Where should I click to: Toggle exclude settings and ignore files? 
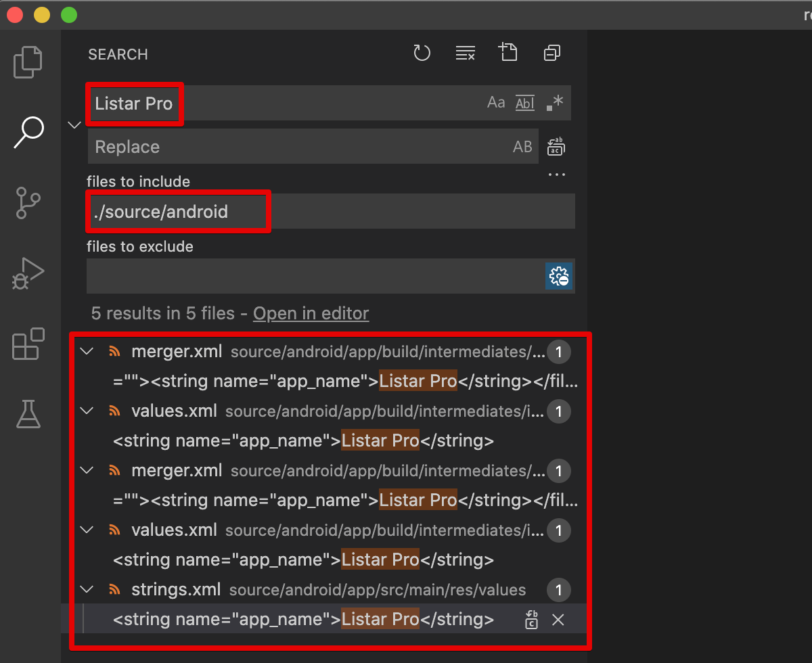click(559, 276)
